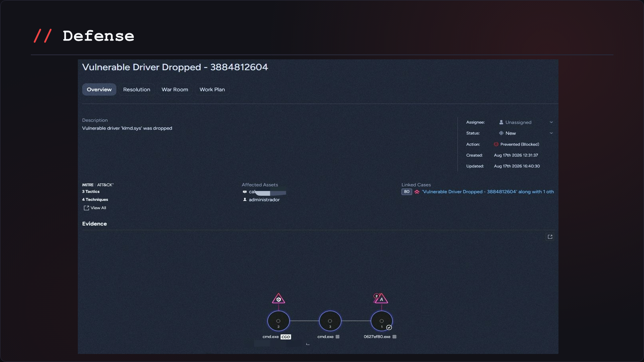The image size is (644, 362).
Task: Open the War Room tab
Action: 175,89
